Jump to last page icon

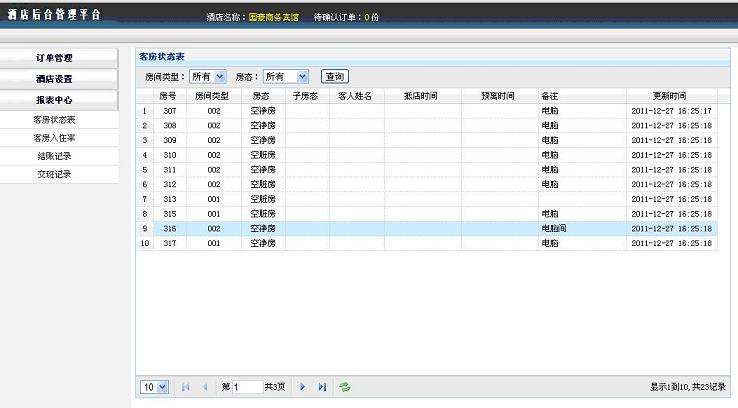[x=322, y=387]
